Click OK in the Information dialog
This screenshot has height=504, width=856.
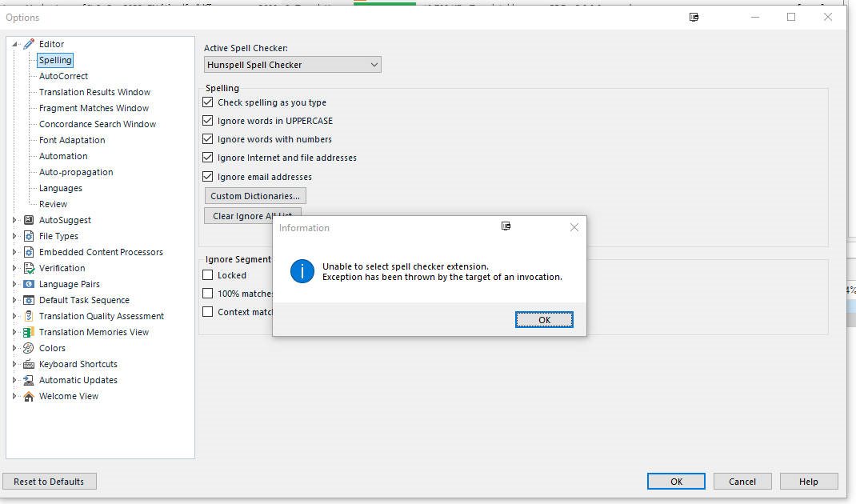click(544, 320)
